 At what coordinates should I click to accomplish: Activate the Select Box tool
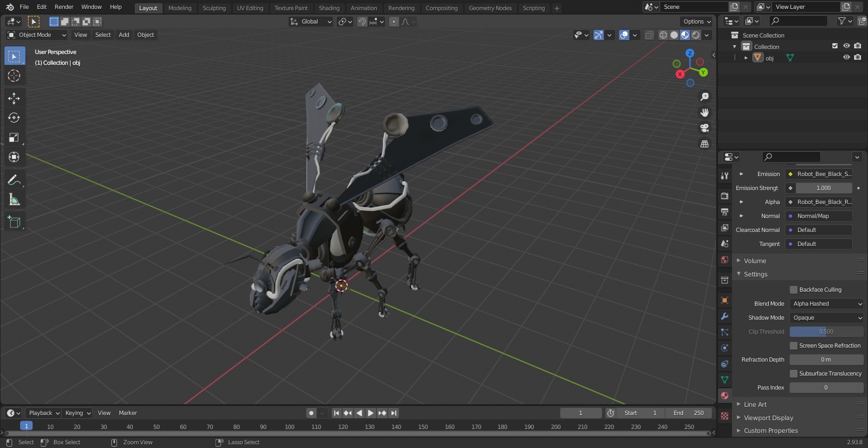click(14, 56)
